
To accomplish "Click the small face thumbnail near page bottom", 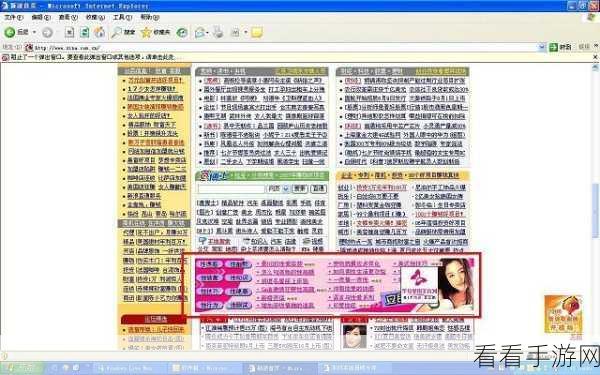I will 354,336.
